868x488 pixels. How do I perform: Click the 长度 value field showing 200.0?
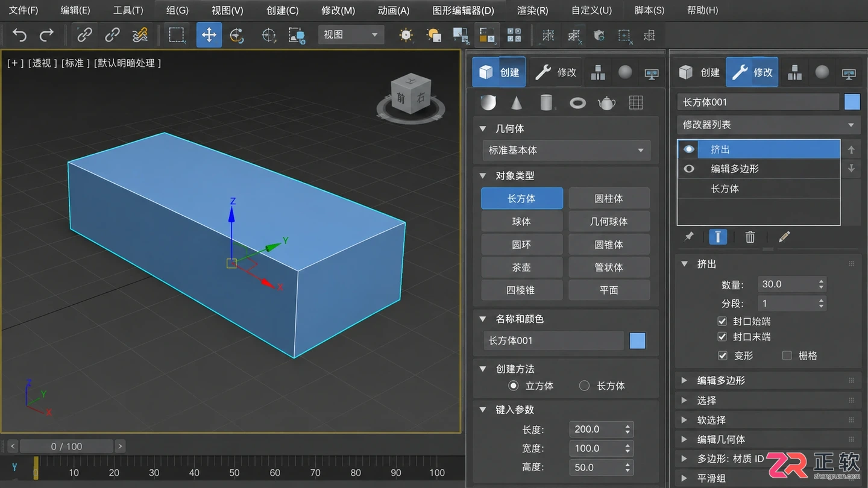(x=602, y=430)
